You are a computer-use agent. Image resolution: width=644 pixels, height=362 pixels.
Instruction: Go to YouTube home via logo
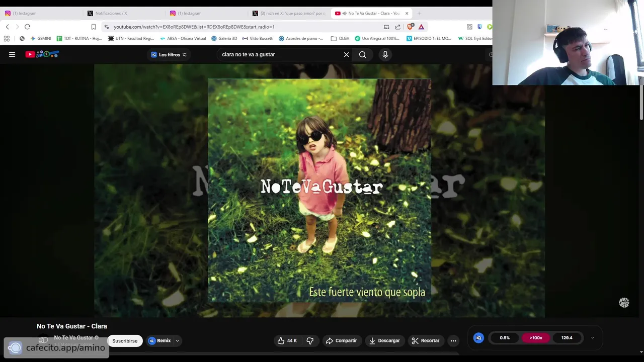(42, 54)
